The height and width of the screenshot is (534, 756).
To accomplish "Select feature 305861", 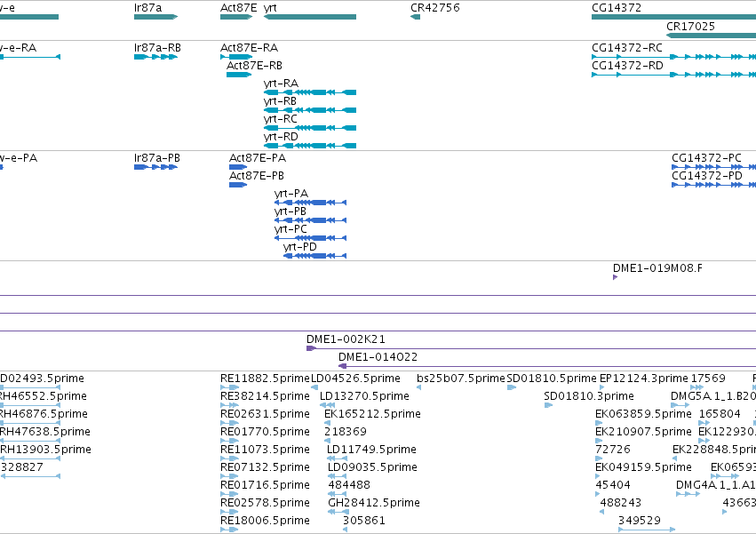I will [x=346, y=530].
